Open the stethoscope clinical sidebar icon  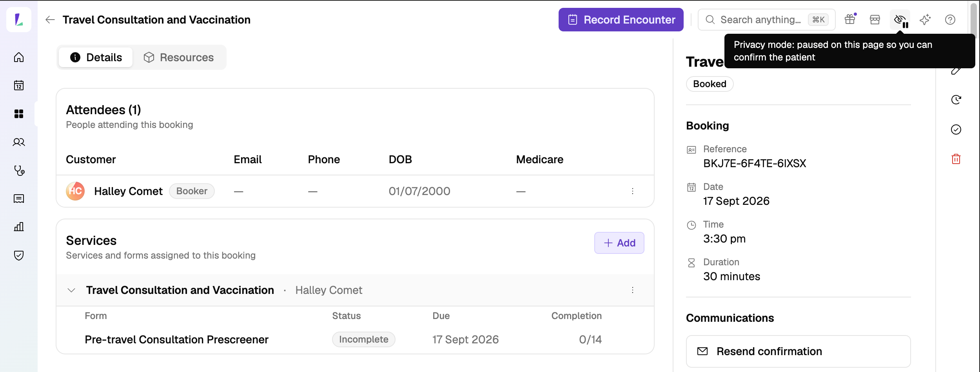(x=19, y=170)
